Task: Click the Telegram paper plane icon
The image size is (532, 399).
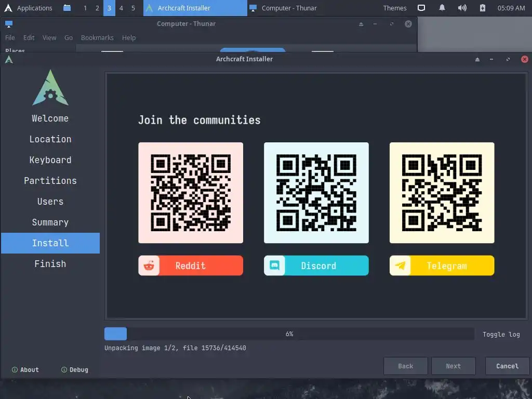Action: coord(400,265)
